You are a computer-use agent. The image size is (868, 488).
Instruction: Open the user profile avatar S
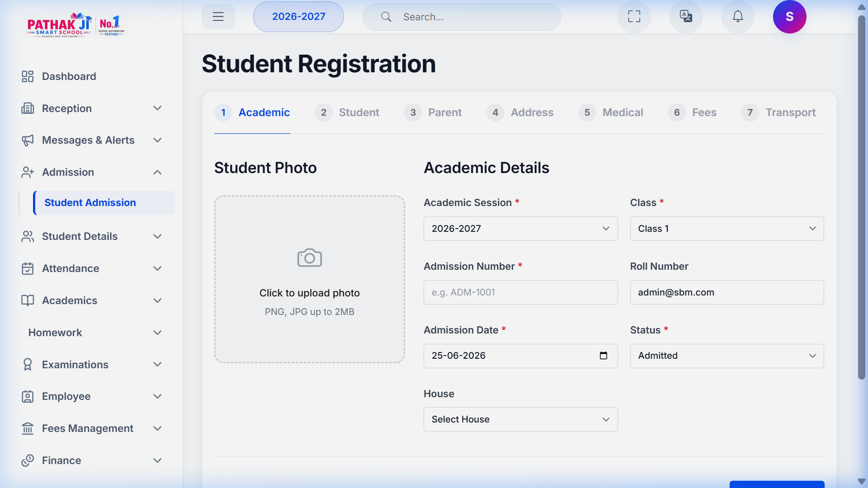[x=790, y=17]
